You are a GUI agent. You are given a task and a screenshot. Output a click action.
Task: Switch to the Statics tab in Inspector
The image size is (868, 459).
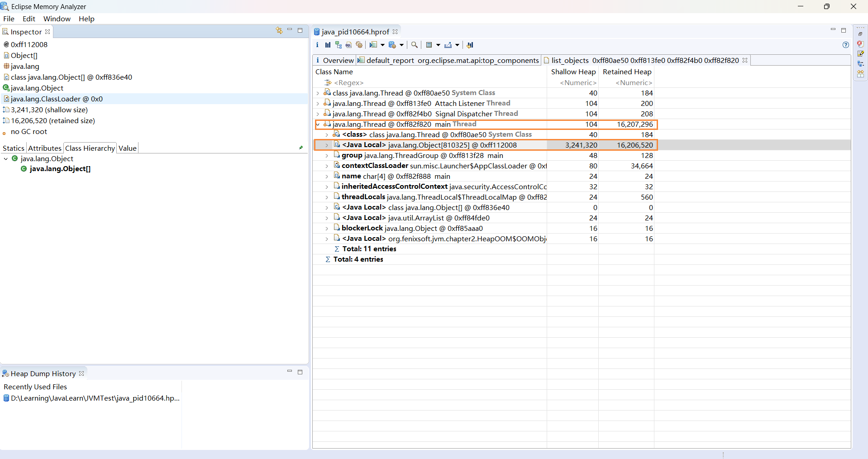click(x=14, y=148)
